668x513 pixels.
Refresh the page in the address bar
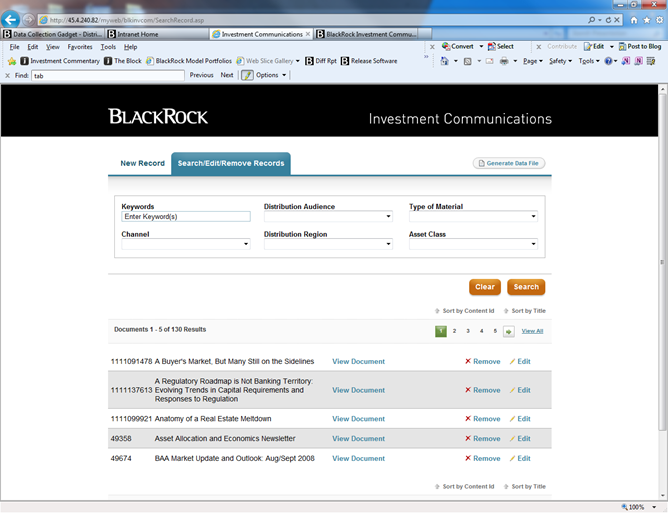(608, 20)
